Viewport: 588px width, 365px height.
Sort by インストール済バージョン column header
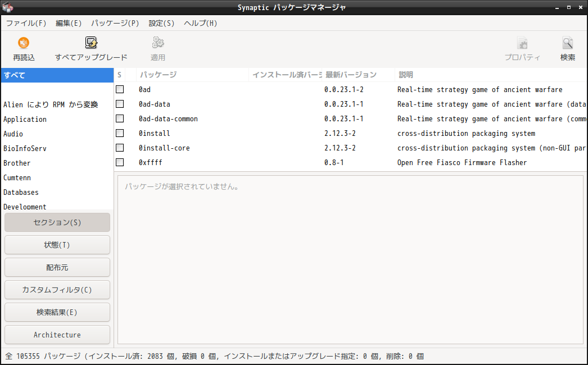click(x=286, y=75)
